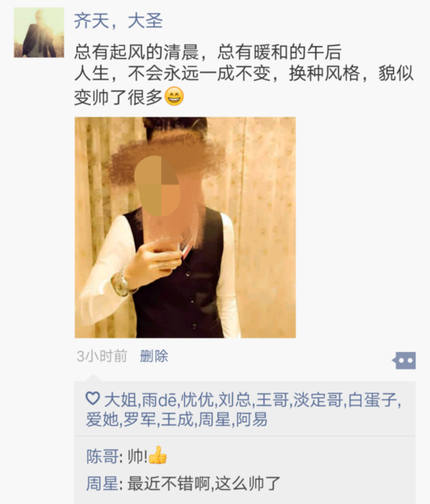Reply to 周星's comment 最近不错啊
The height and width of the screenshot is (504, 430).
tap(204, 483)
